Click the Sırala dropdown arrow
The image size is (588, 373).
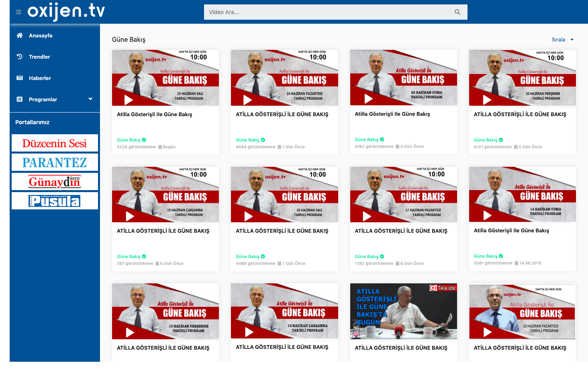coord(572,39)
